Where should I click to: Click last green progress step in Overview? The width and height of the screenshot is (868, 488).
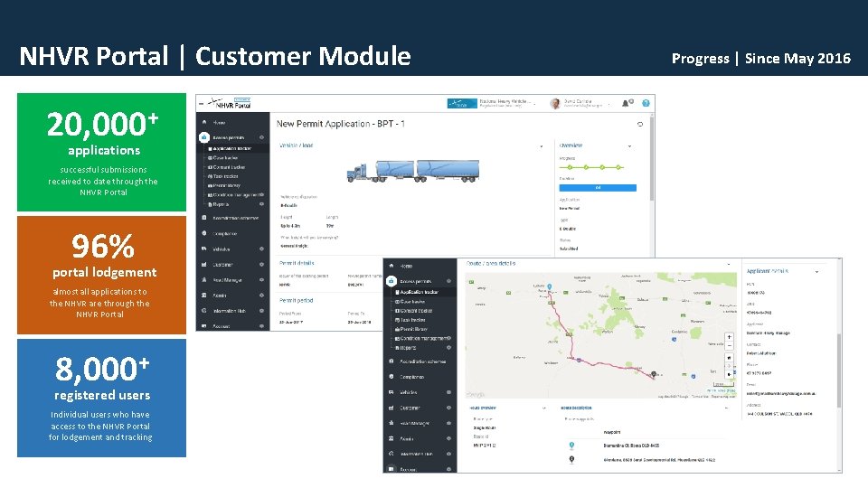point(618,167)
